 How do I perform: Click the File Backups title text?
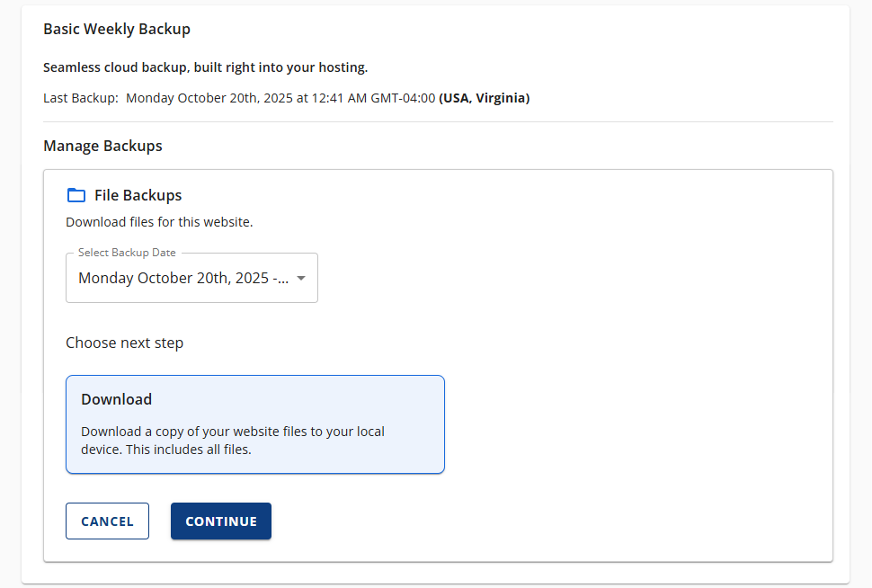(x=137, y=194)
